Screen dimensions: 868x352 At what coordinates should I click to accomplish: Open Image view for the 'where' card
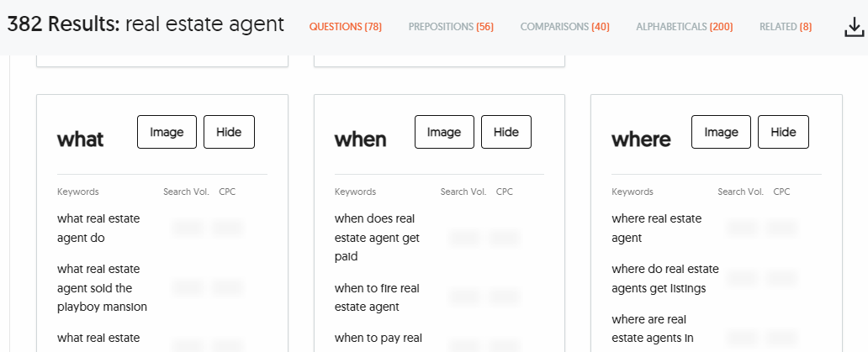721,132
